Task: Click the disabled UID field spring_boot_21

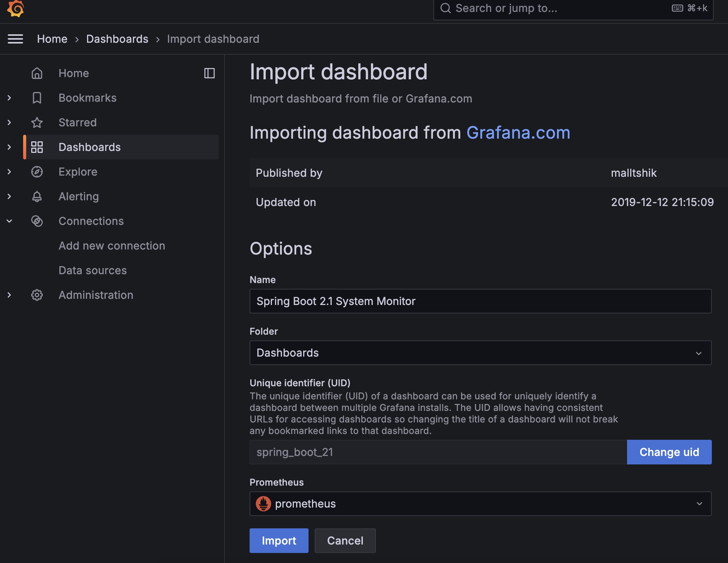Action: (438, 452)
